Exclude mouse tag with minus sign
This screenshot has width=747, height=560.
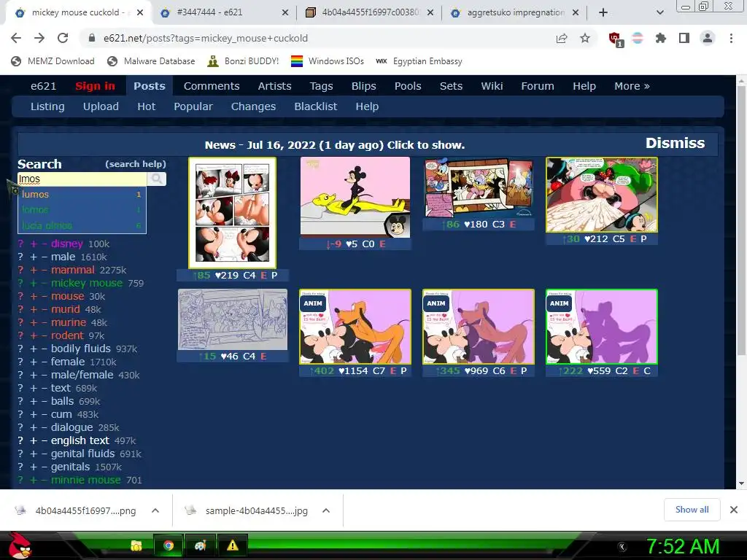(x=44, y=296)
